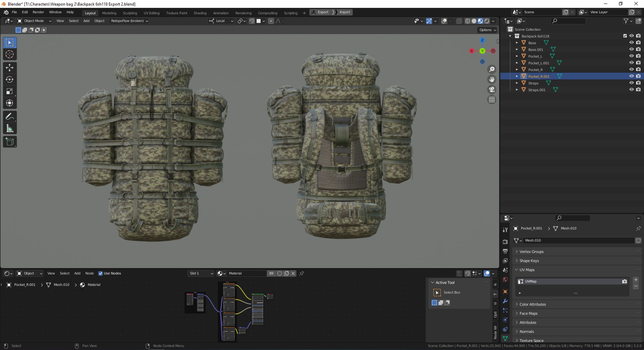
Task: Activate the Rotate tool
Action: [9, 80]
